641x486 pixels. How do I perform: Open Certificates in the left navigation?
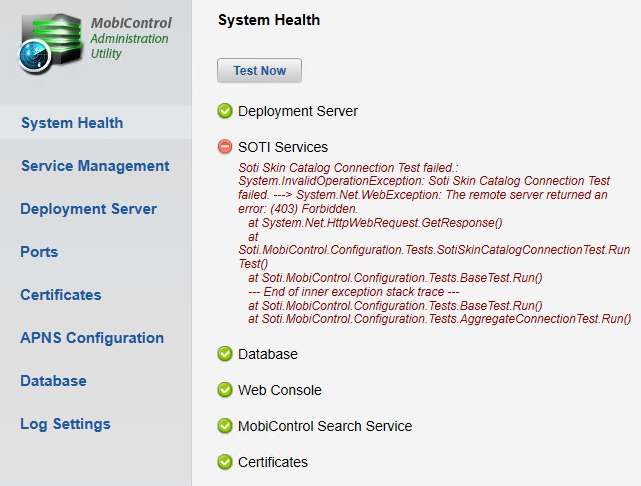[x=61, y=295]
